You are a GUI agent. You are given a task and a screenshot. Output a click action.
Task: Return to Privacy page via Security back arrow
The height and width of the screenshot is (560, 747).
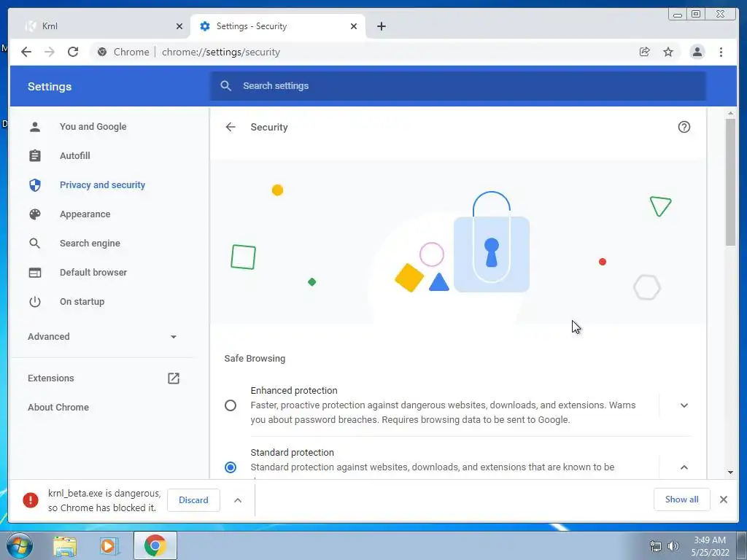(x=231, y=127)
